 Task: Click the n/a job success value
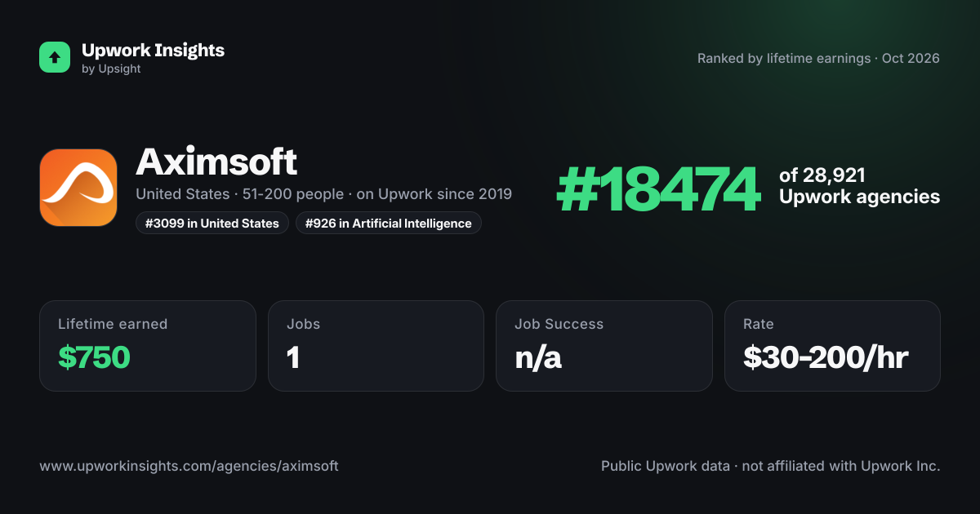(538, 357)
